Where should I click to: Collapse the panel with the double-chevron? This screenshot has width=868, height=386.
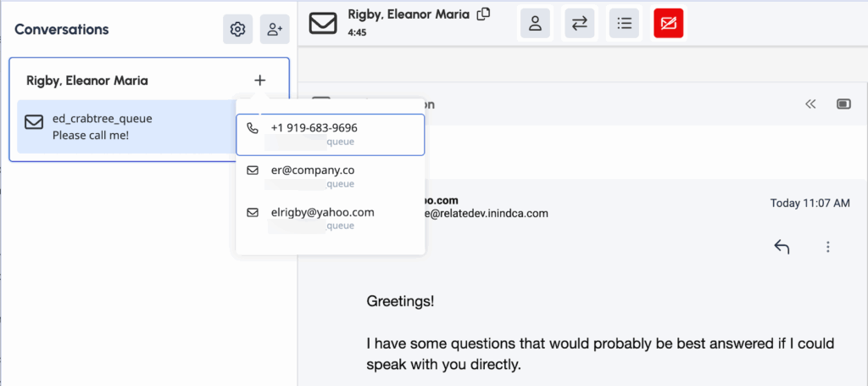810,104
